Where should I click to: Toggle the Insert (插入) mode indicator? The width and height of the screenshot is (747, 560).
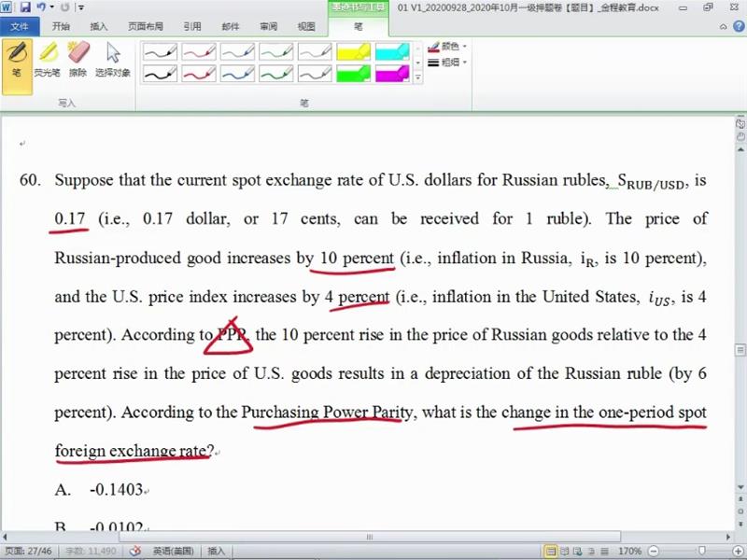tap(216, 551)
